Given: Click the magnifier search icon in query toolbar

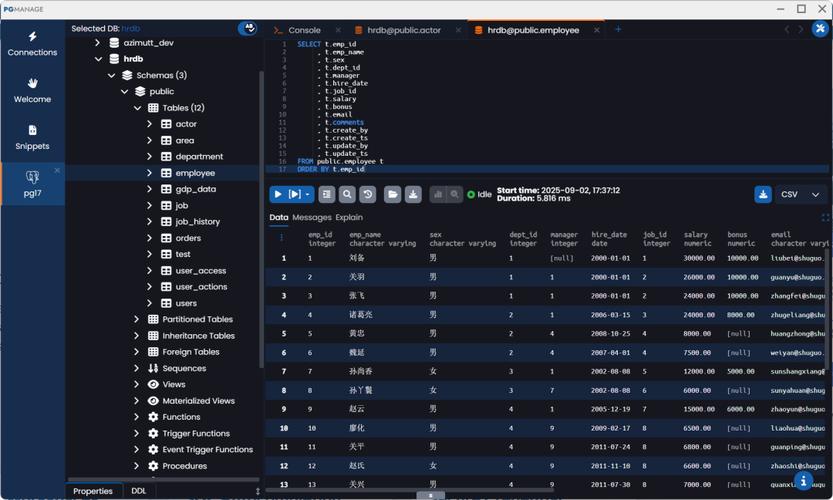Looking at the screenshot, I should tap(347, 194).
